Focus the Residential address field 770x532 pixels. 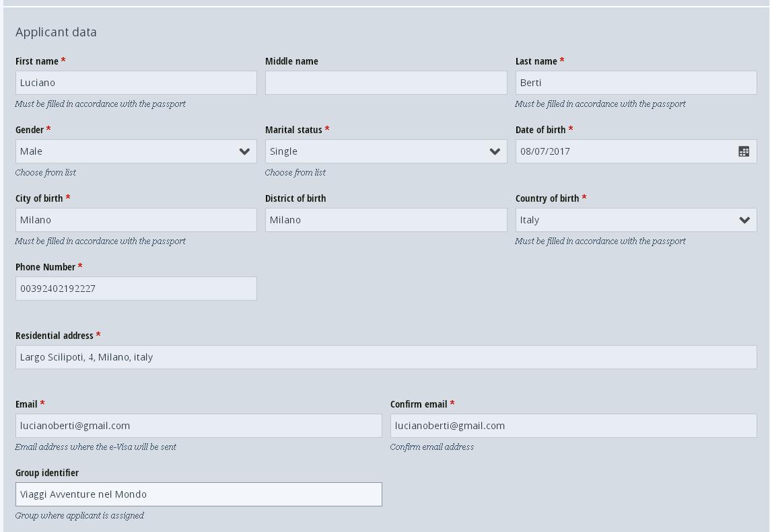(x=386, y=357)
